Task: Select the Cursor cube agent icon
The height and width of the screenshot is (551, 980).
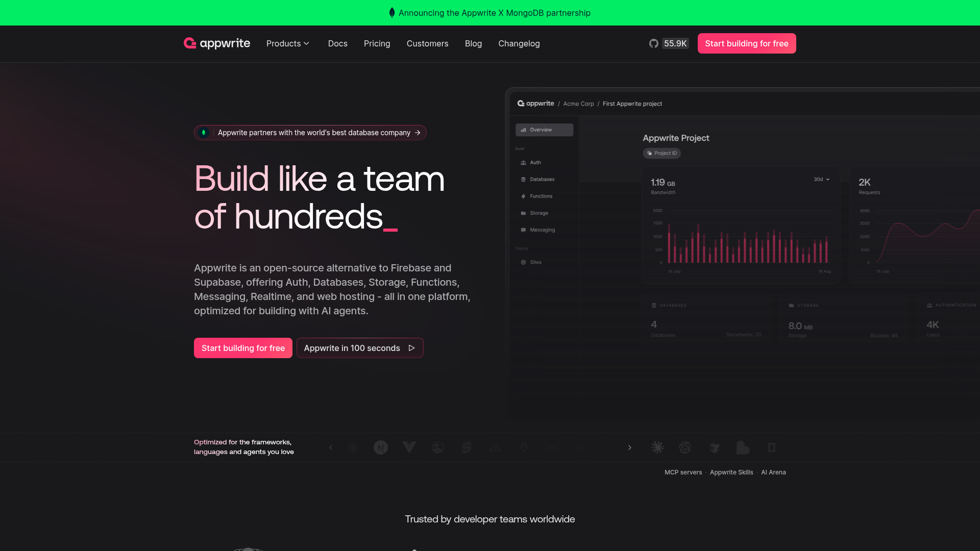Action: 714,447
